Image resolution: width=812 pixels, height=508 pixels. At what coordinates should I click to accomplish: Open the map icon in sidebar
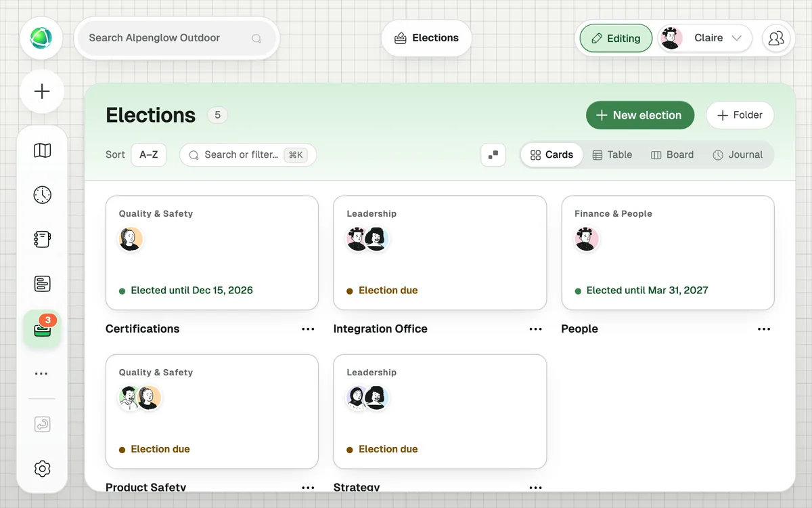click(42, 150)
